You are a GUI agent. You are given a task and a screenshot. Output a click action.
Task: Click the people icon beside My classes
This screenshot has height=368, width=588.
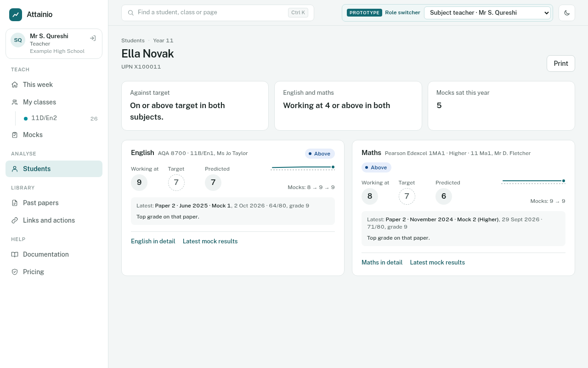15,102
